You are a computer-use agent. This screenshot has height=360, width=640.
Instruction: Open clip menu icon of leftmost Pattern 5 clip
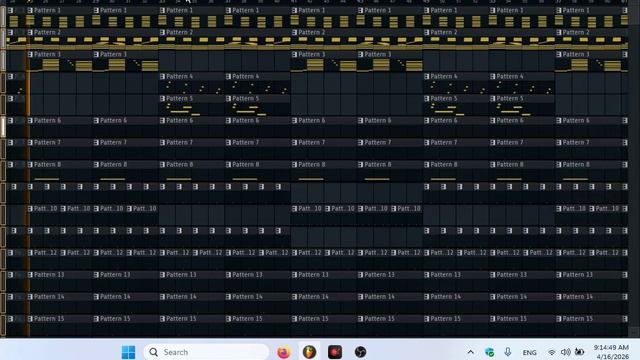[162, 98]
